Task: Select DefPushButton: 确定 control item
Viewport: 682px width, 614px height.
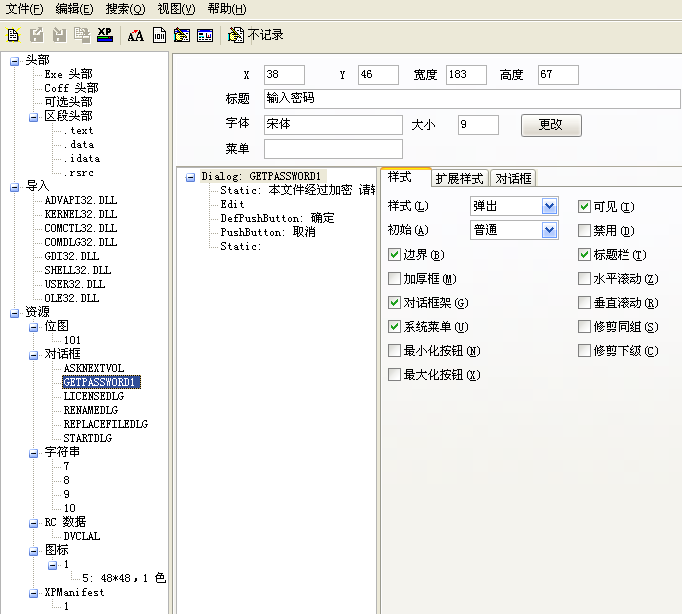Action: coord(277,218)
